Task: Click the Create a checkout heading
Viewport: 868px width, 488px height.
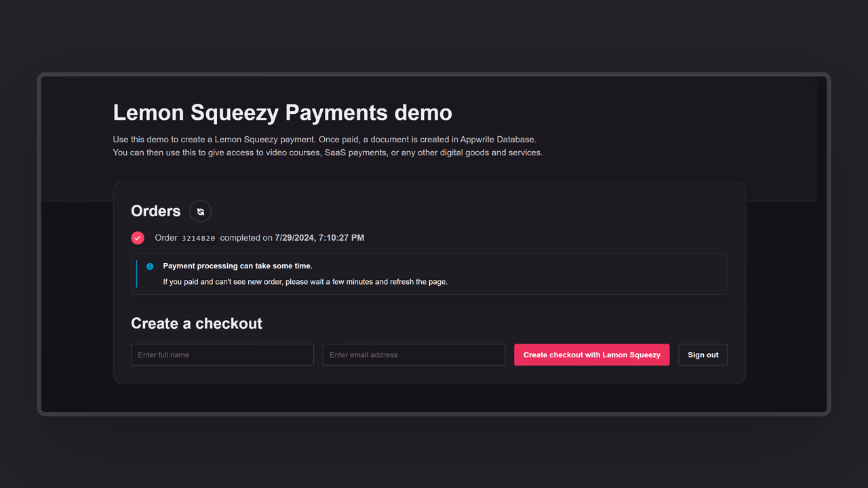Action: tap(197, 323)
